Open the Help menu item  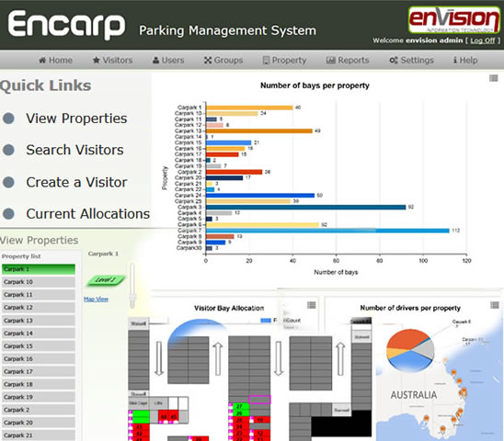click(465, 60)
